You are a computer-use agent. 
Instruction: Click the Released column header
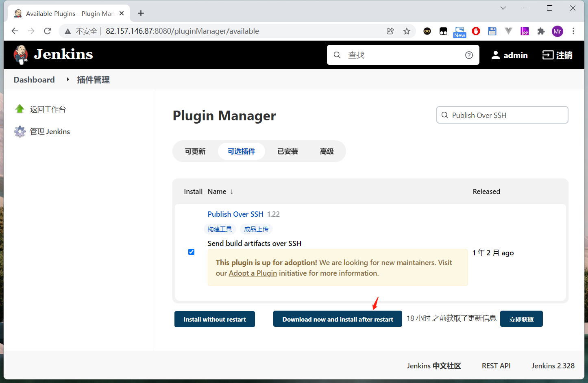click(486, 191)
